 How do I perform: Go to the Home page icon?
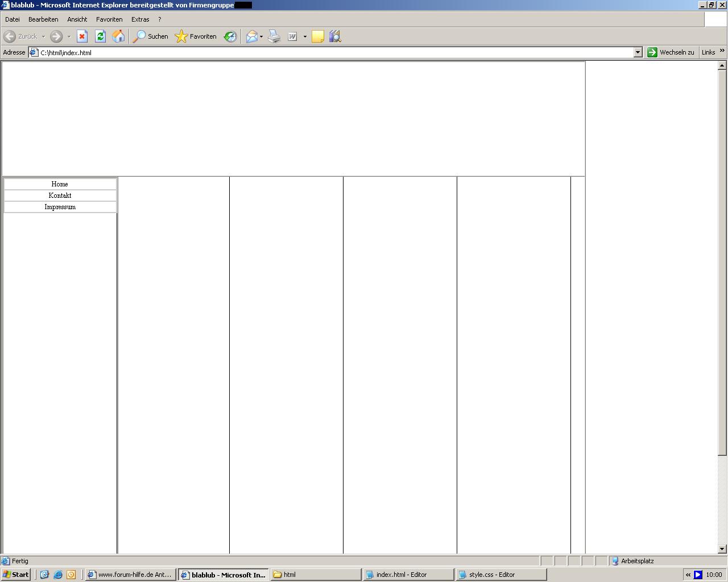pos(118,36)
